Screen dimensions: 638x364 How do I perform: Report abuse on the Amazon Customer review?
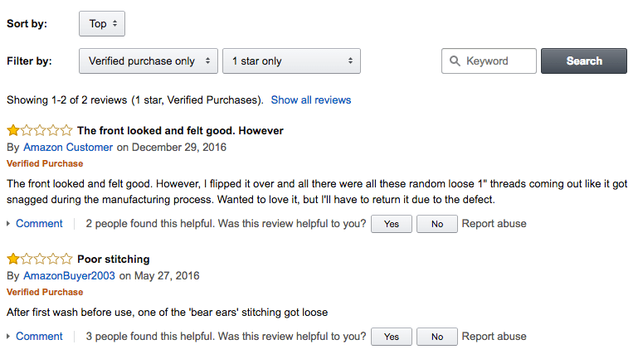[494, 224]
